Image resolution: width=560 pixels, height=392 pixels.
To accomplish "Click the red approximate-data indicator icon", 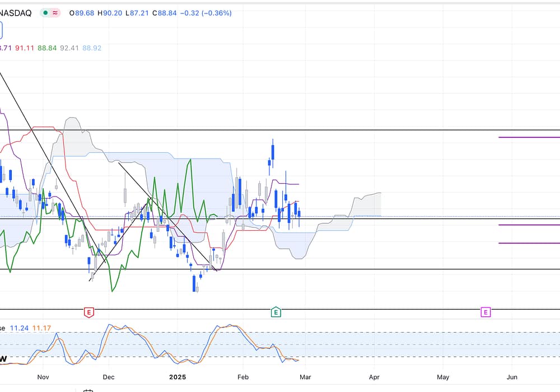I will 55,13.
